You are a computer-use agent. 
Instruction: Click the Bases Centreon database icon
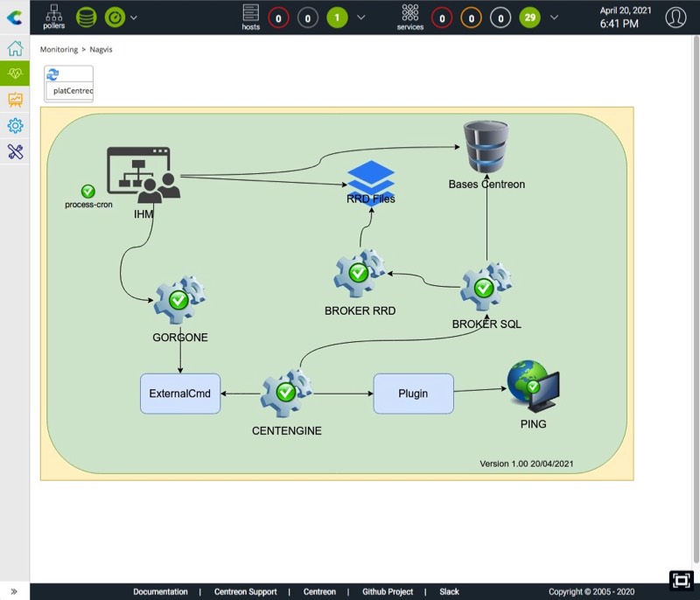click(x=486, y=147)
